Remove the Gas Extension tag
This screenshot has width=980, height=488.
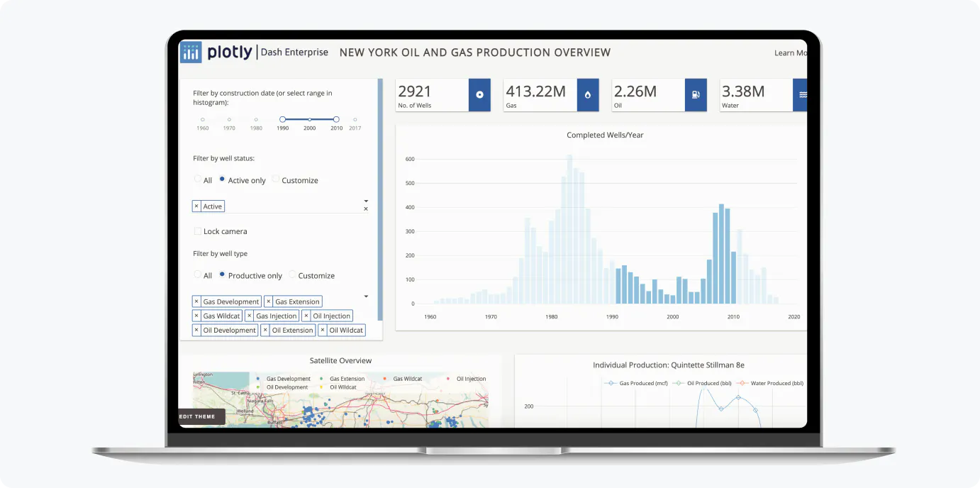pos(269,301)
